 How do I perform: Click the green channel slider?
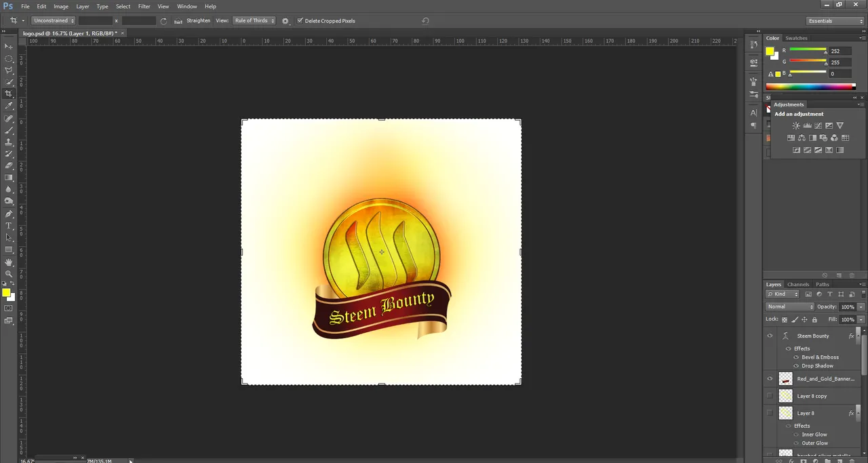808,62
